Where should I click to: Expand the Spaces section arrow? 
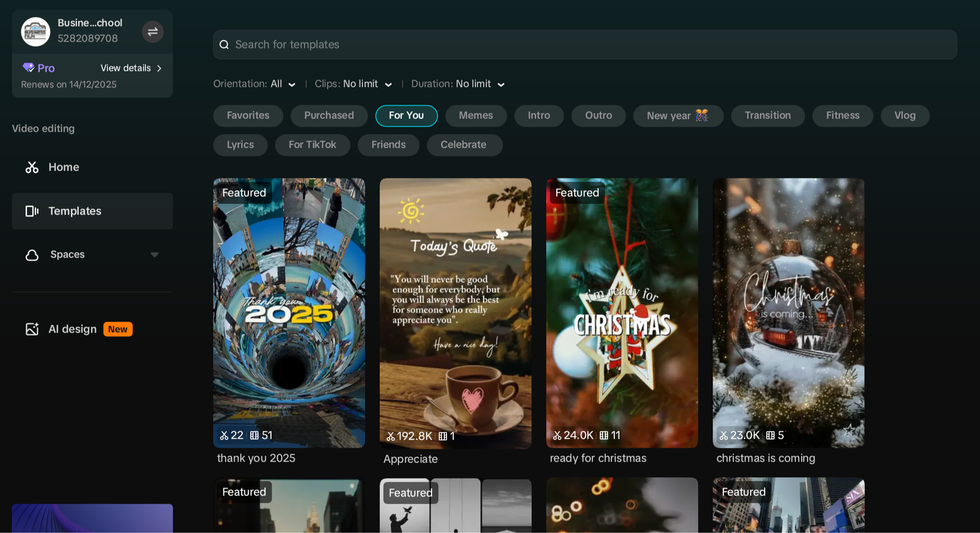(x=155, y=255)
